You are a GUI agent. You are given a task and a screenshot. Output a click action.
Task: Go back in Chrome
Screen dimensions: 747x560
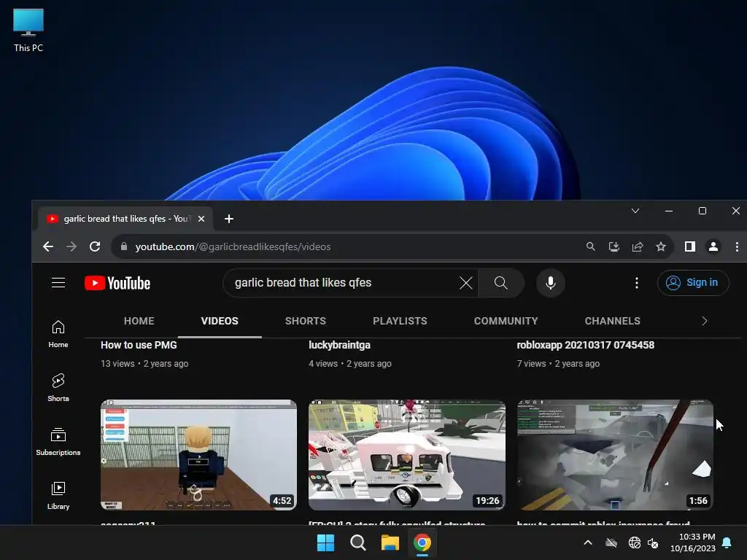pyautogui.click(x=48, y=246)
